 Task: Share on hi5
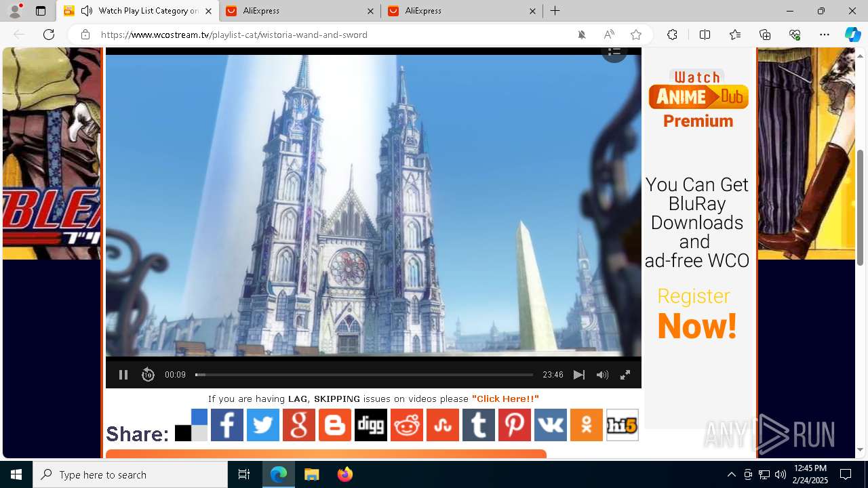point(623,425)
